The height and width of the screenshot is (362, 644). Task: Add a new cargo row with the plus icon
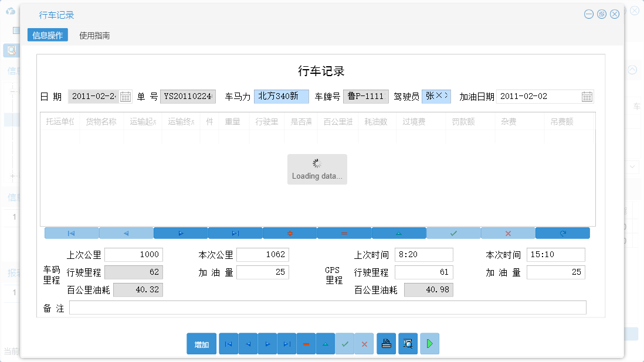[x=290, y=233]
